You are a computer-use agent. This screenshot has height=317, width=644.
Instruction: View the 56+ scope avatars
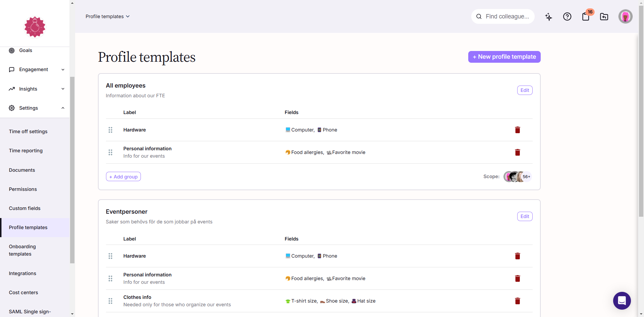518,176
